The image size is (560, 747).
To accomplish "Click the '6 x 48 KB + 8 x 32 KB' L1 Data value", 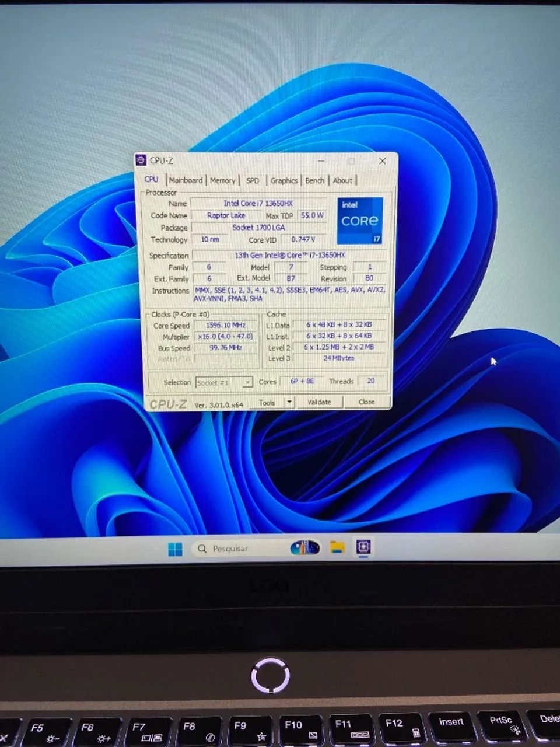I will coord(339,324).
